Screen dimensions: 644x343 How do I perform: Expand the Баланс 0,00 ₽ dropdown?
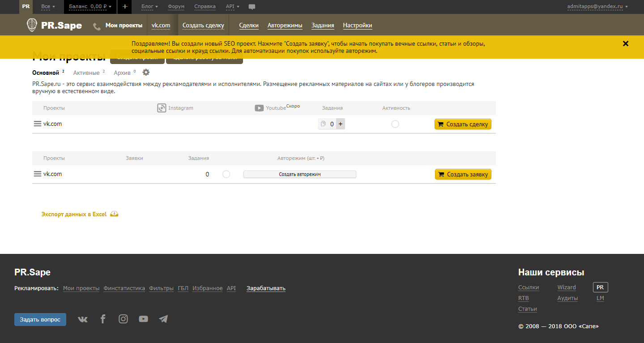click(90, 7)
